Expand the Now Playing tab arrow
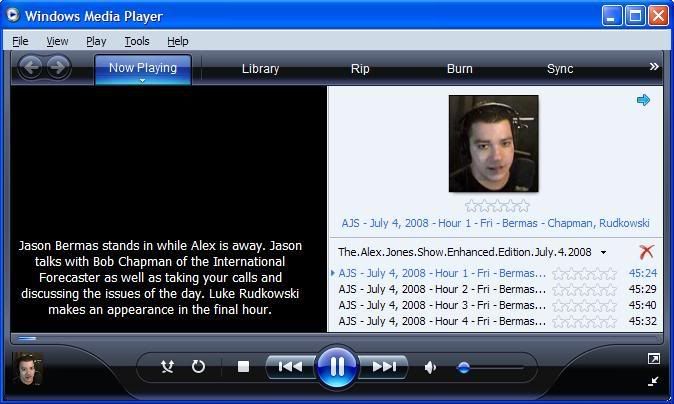 tap(142, 80)
